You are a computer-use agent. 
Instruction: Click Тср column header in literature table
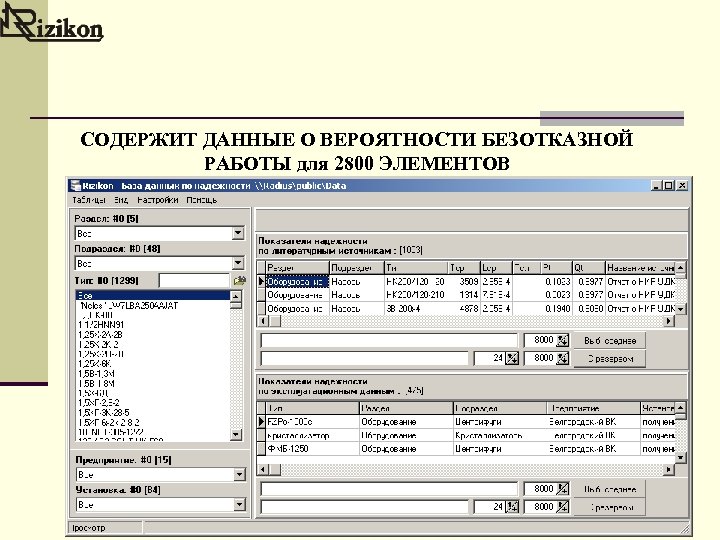(x=464, y=268)
